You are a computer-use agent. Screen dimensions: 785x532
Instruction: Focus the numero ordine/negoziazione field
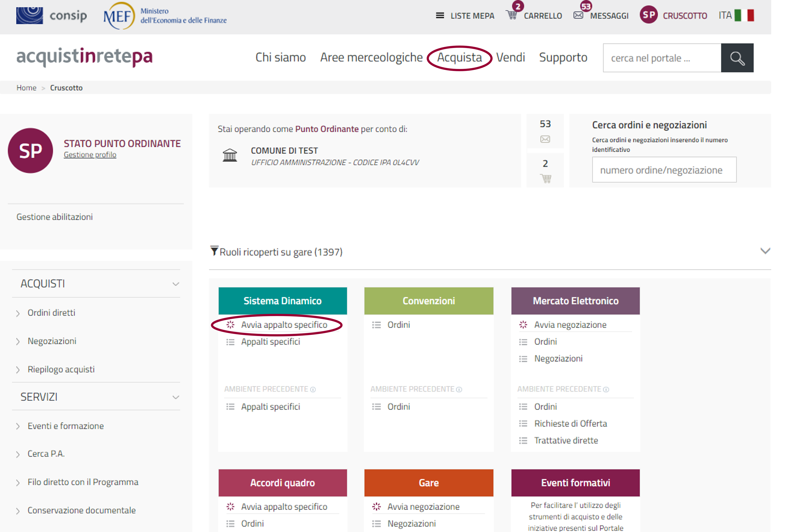(x=664, y=170)
